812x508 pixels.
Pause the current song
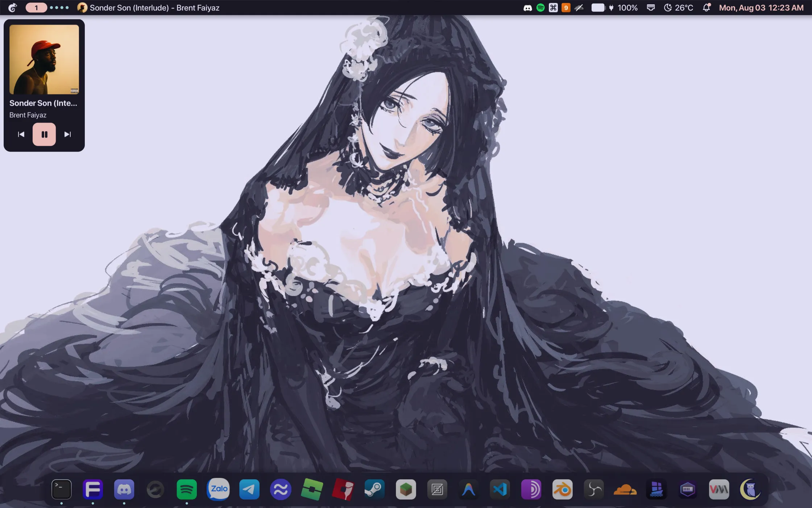(44, 134)
